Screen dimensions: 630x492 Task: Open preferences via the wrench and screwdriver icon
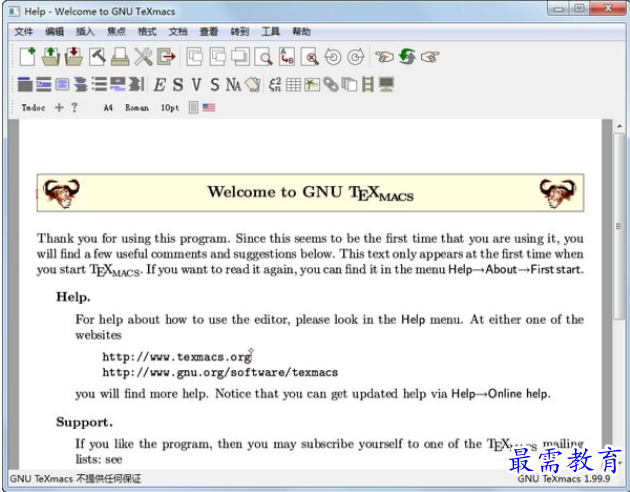(x=143, y=57)
